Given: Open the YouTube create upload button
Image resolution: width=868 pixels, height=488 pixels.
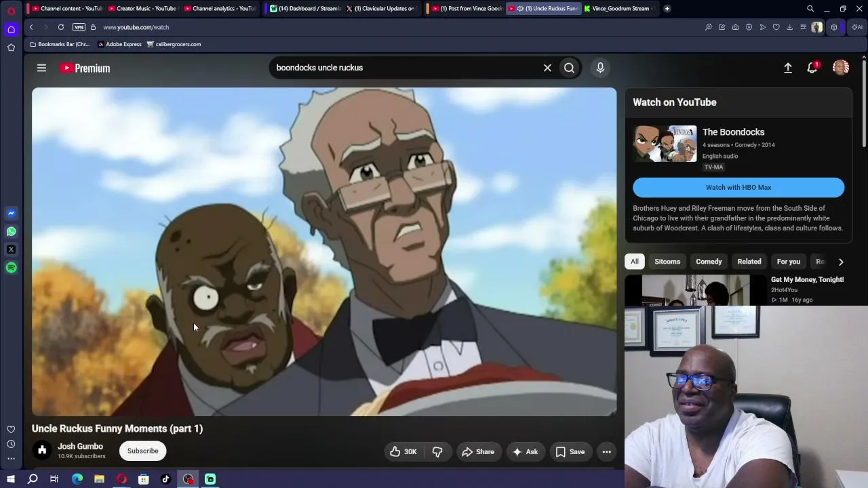Looking at the screenshot, I should 788,68.
